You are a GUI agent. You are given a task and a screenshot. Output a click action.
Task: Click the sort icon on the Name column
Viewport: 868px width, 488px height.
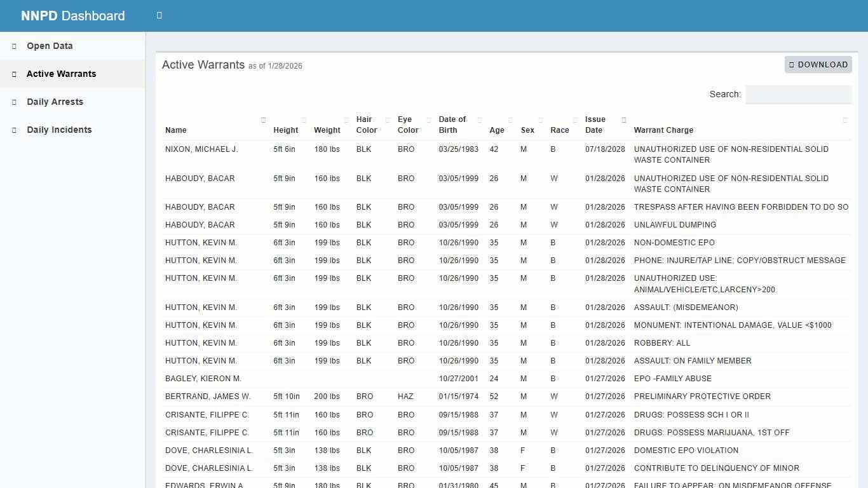tap(263, 119)
